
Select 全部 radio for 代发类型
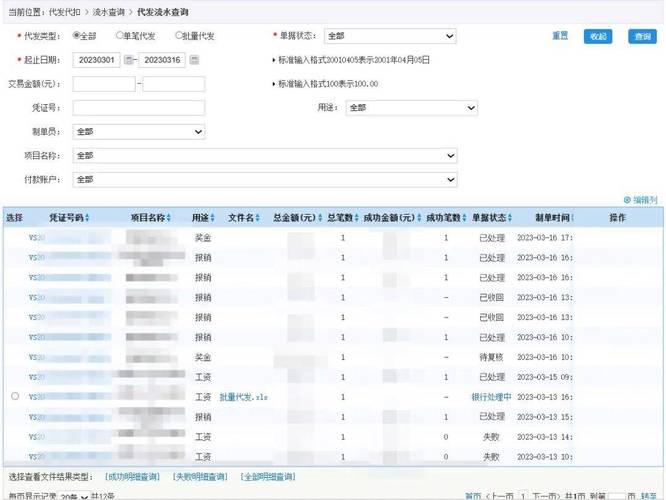pyautogui.click(x=78, y=36)
